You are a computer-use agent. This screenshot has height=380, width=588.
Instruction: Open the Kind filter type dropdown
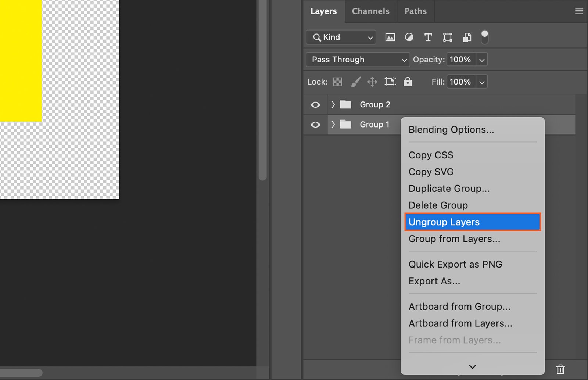[x=341, y=37]
